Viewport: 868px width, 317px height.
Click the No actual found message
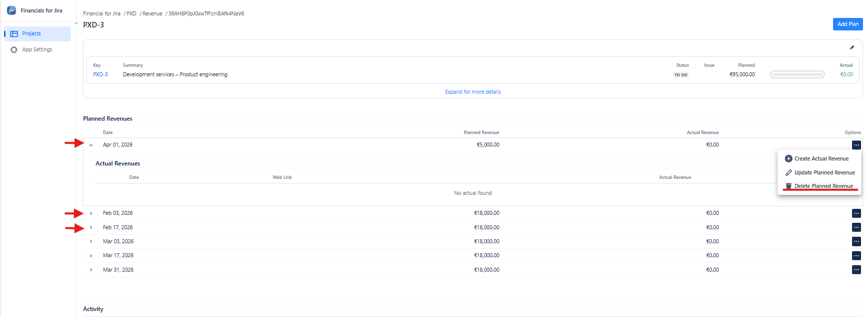[x=473, y=193]
